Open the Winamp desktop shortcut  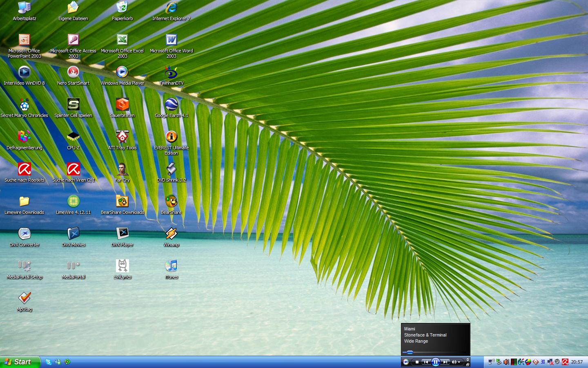(x=171, y=234)
